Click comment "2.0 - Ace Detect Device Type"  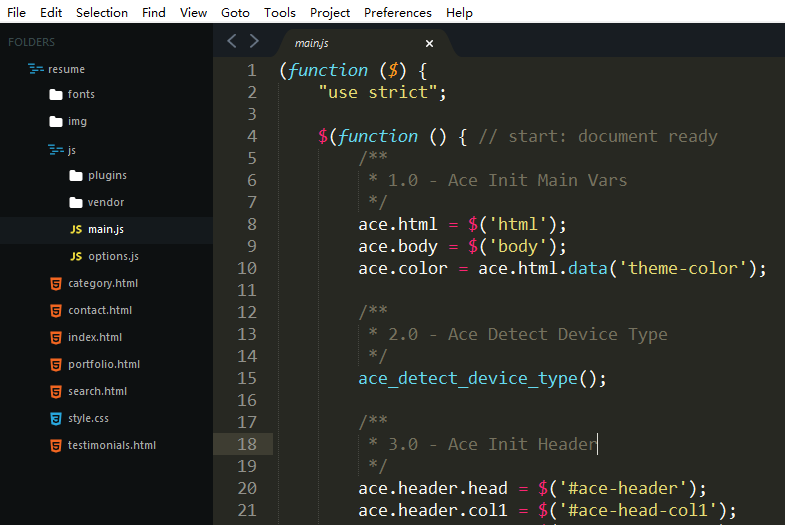(x=527, y=334)
